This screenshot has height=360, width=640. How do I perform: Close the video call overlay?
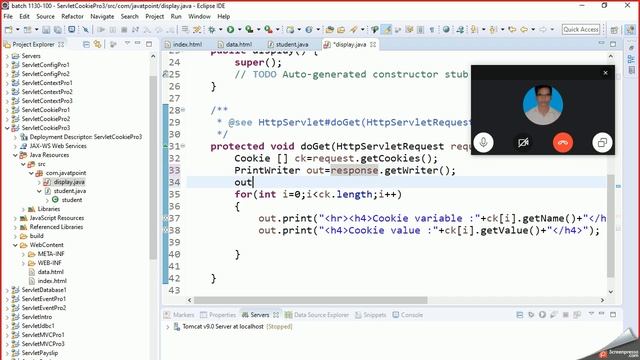pyautogui.click(x=605, y=73)
